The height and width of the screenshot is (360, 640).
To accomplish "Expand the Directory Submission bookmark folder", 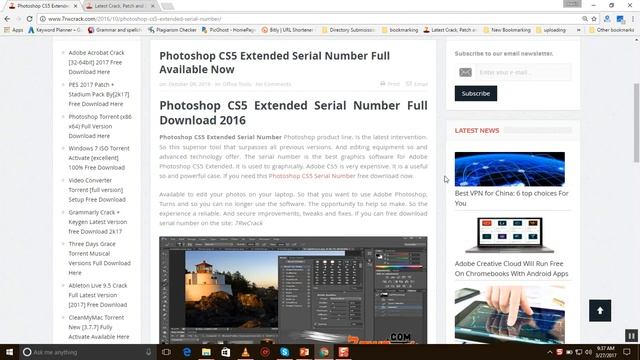I will click(348, 30).
